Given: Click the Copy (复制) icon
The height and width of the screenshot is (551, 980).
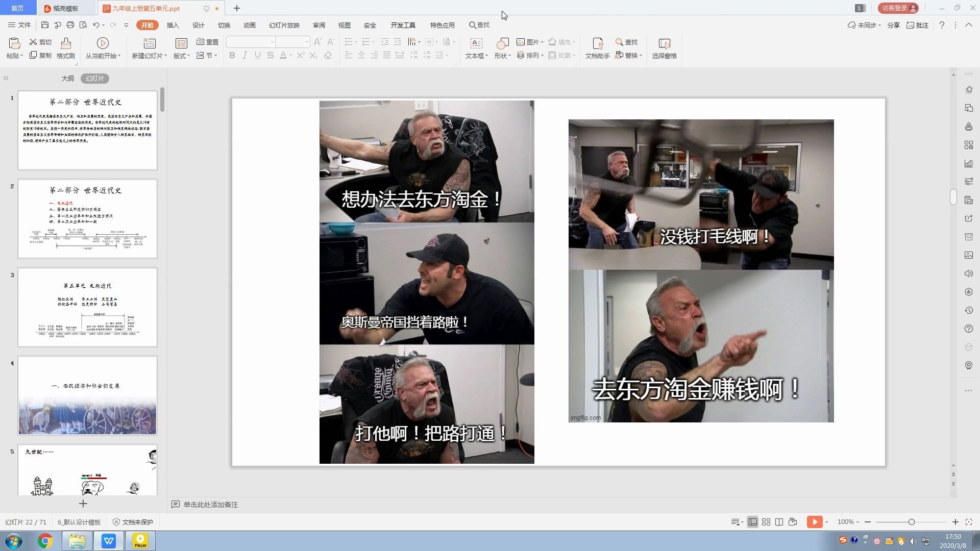Looking at the screenshot, I should (33, 55).
